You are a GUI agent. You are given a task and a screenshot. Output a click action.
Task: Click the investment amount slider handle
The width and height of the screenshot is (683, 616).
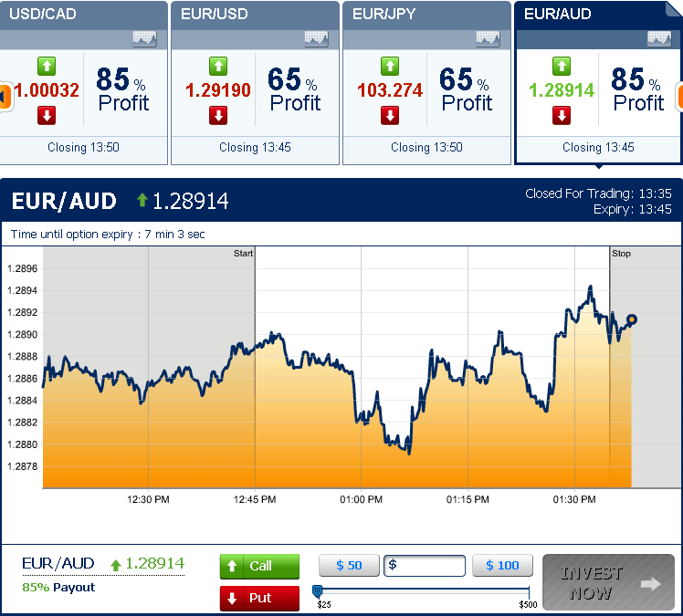point(317,590)
